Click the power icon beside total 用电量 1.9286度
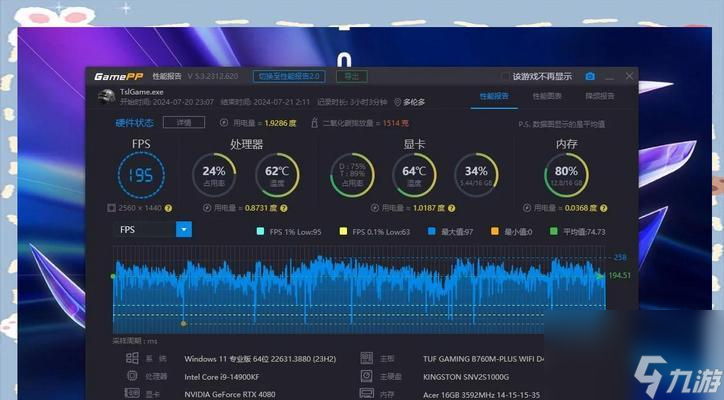 click(x=224, y=123)
